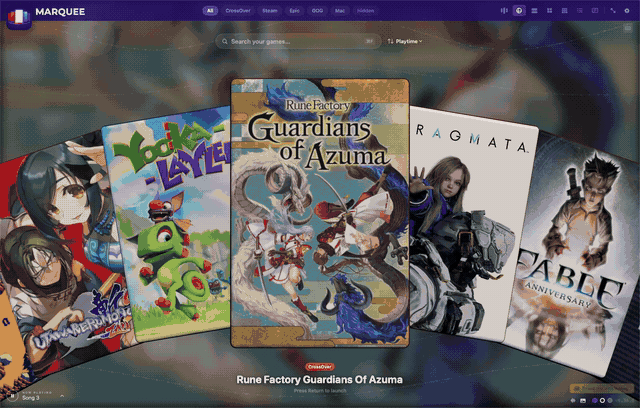Screen dimensions: 640x408
Task: Switch to the four-tile grid view icon
Action: 549,11
